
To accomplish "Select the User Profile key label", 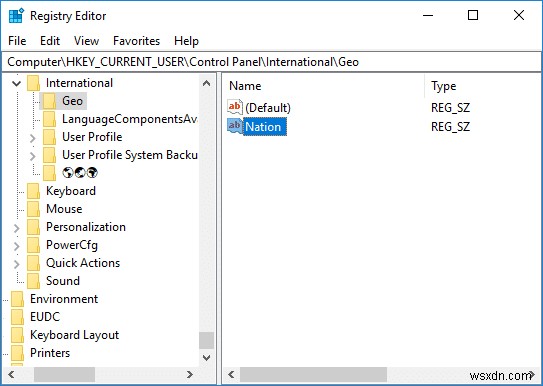I will 92,137.
